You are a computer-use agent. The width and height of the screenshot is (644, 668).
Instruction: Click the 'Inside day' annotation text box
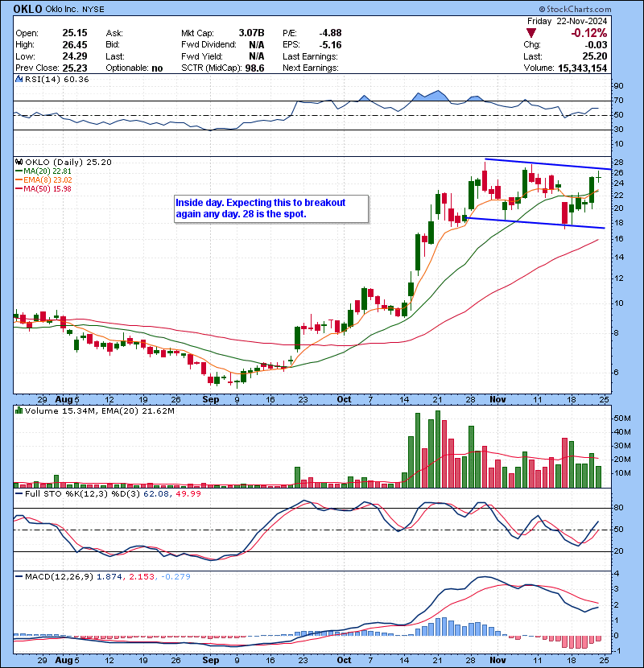tap(271, 208)
